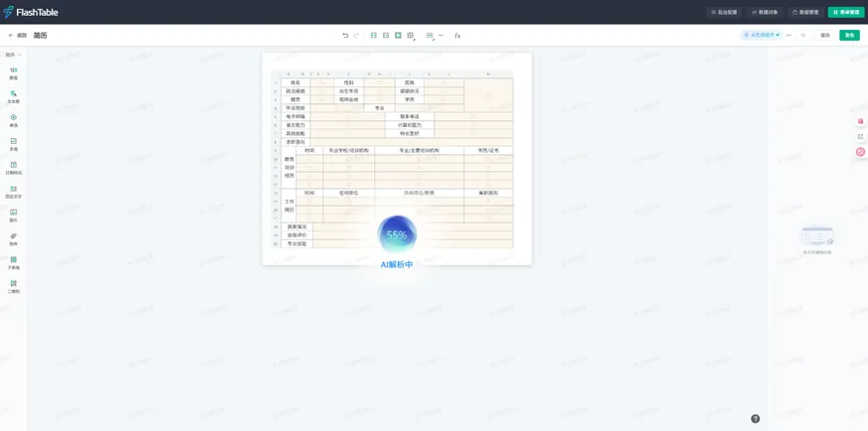Click the green 发布 publish button
This screenshot has width=868, height=431.
coord(850,35)
